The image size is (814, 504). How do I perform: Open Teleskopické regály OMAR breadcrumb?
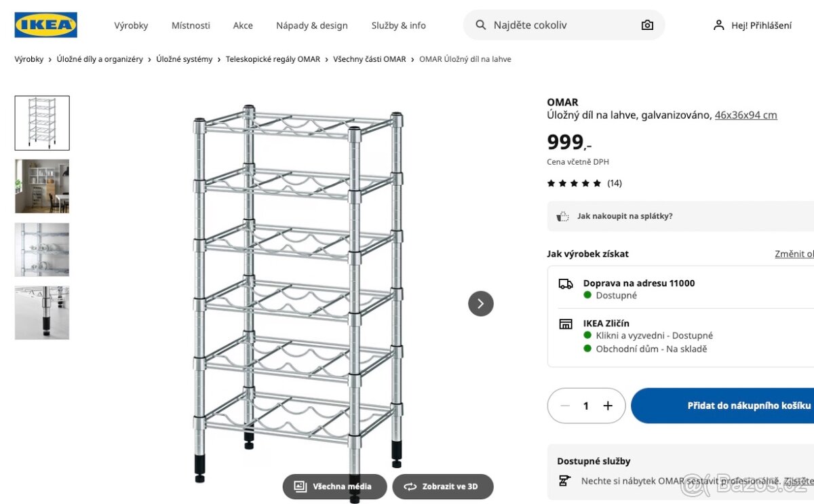[273, 59]
